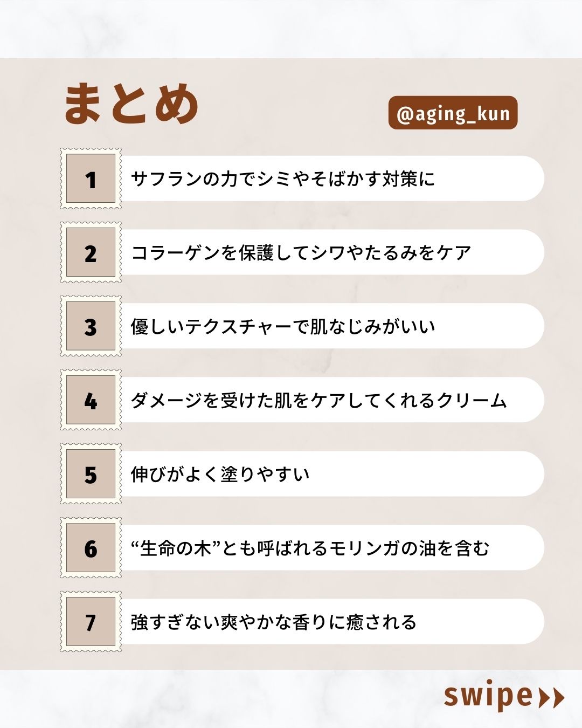Viewport: 582px width, 728px height.
Task: Click the number 7 stamp icon
Action: [91, 622]
